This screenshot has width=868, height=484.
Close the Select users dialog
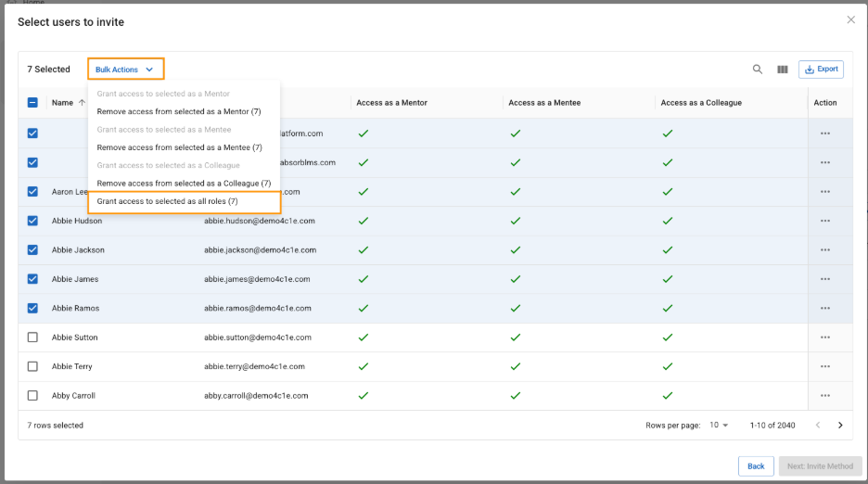click(850, 19)
